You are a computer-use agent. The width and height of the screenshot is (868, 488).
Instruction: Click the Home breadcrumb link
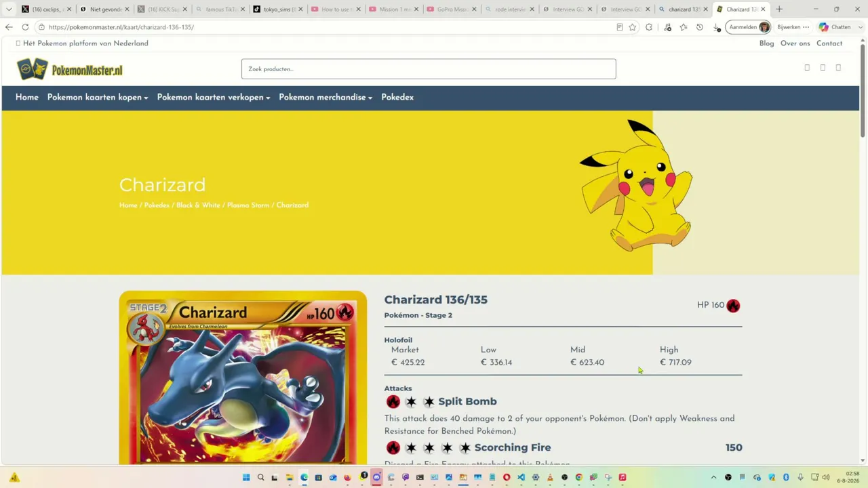pyautogui.click(x=128, y=205)
